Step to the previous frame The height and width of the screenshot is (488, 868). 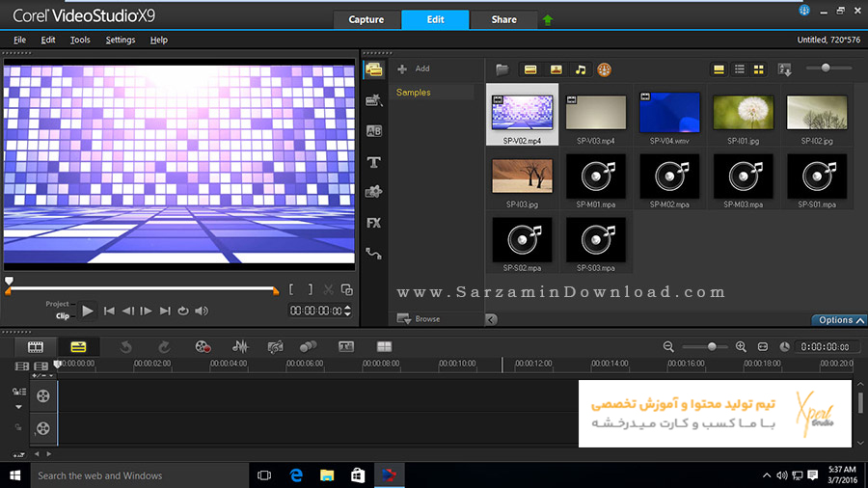click(x=128, y=311)
